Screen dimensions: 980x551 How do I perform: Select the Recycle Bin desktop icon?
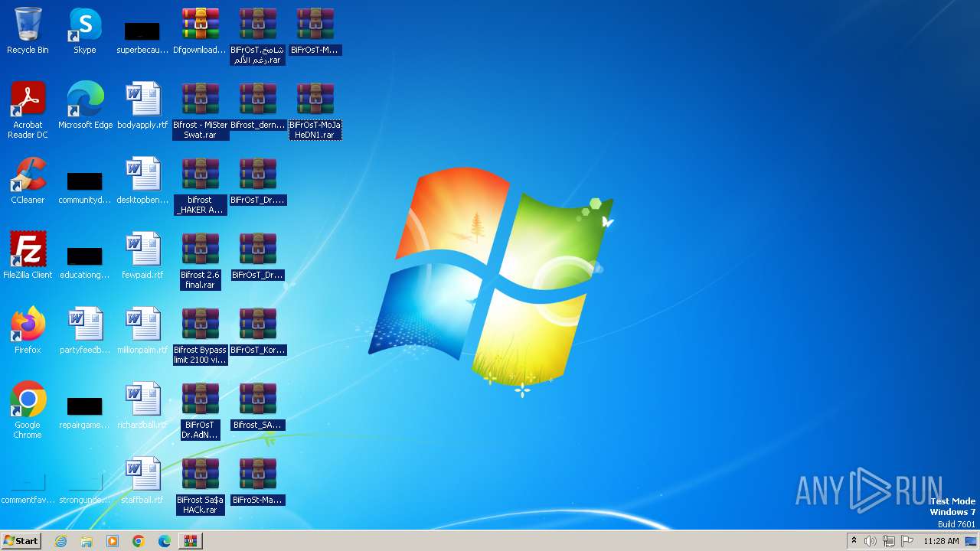[x=28, y=31]
